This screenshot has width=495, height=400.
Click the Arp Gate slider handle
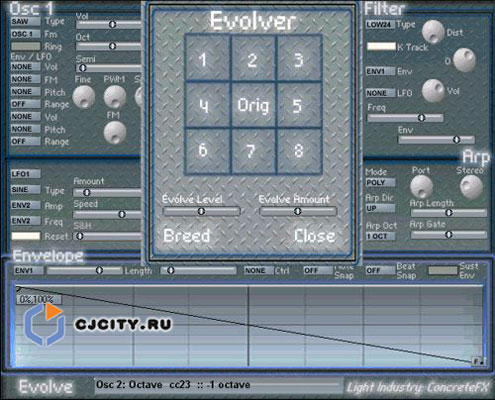click(449, 235)
